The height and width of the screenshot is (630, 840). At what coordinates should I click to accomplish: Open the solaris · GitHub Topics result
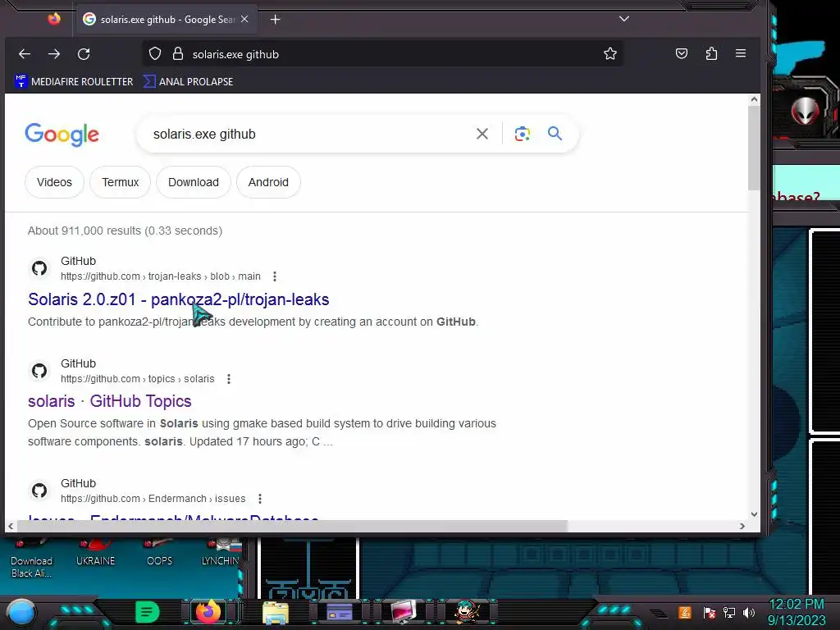[109, 401]
